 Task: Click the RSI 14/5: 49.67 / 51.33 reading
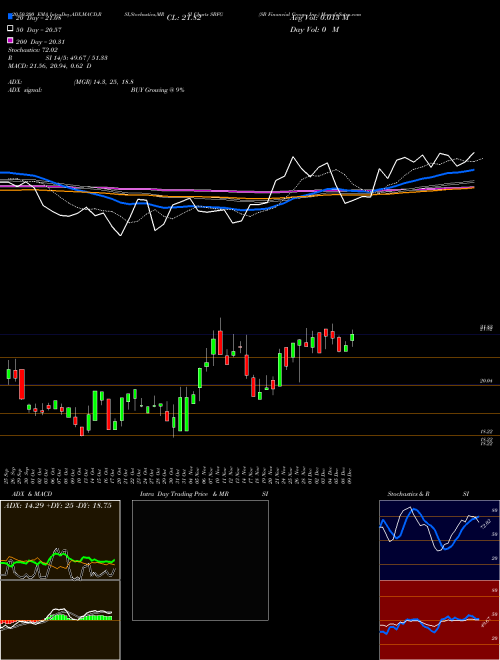pyautogui.click(x=58, y=58)
